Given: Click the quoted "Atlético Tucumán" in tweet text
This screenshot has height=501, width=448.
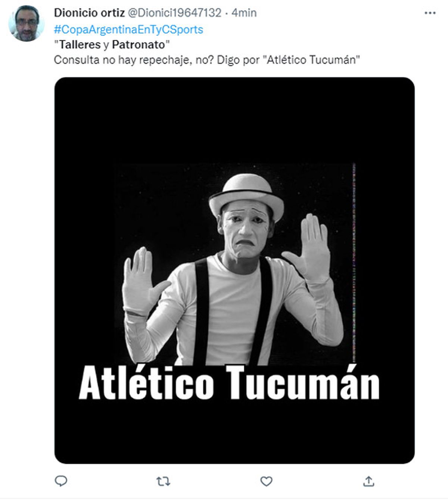Looking at the screenshot, I should [x=313, y=60].
